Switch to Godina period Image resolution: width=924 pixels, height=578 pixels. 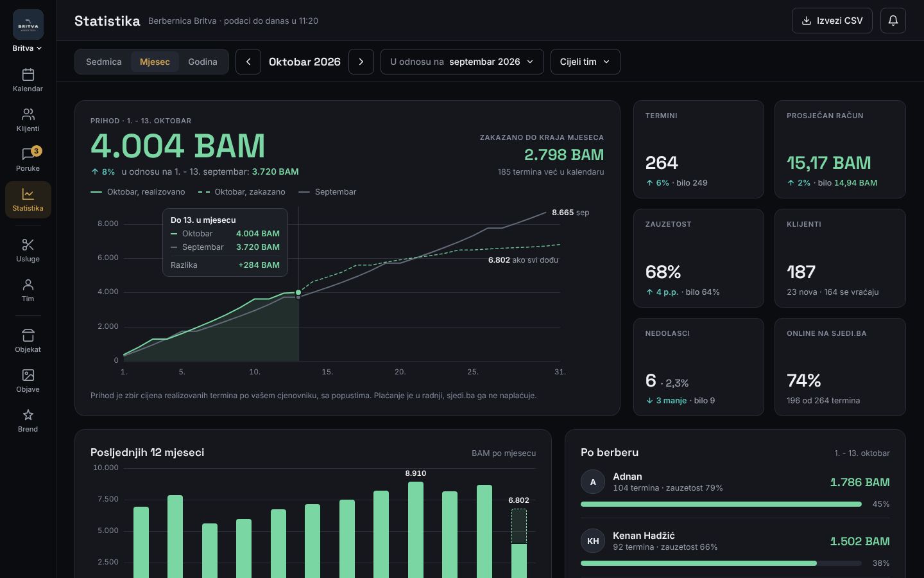203,62
